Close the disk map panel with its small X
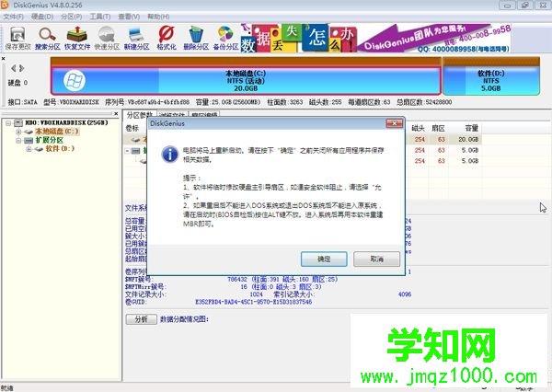This screenshot has width=552, height=392. 3,58
